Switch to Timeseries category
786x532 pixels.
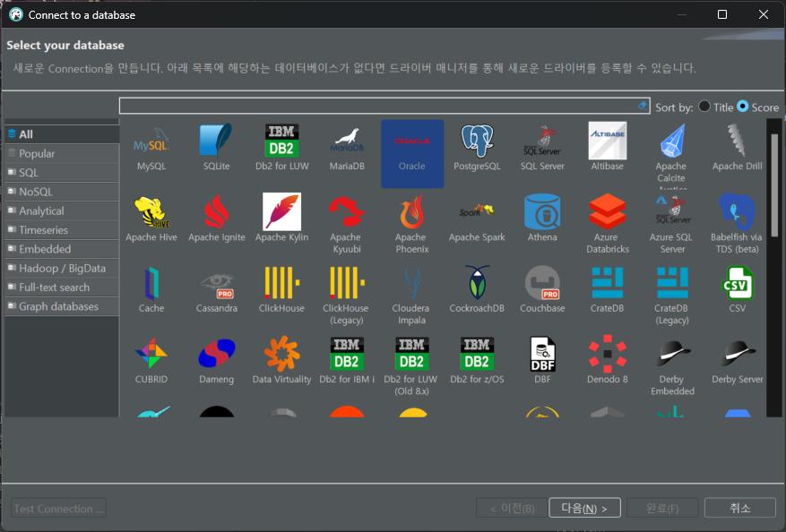tap(62, 230)
